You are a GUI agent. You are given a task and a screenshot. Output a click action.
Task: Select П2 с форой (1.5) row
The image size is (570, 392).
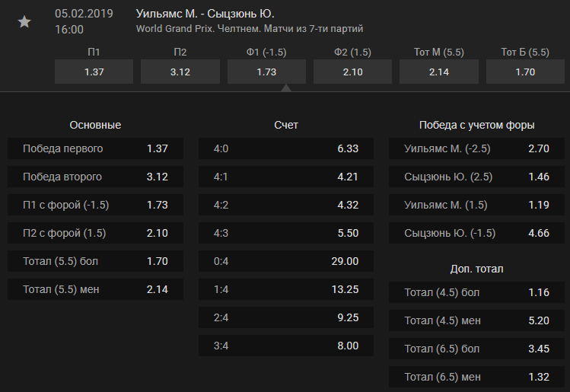click(x=95, y=233)
